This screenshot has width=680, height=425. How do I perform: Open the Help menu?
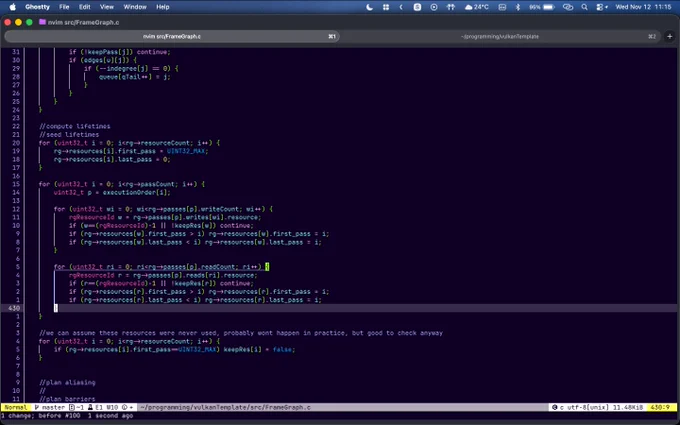(163, 7)
